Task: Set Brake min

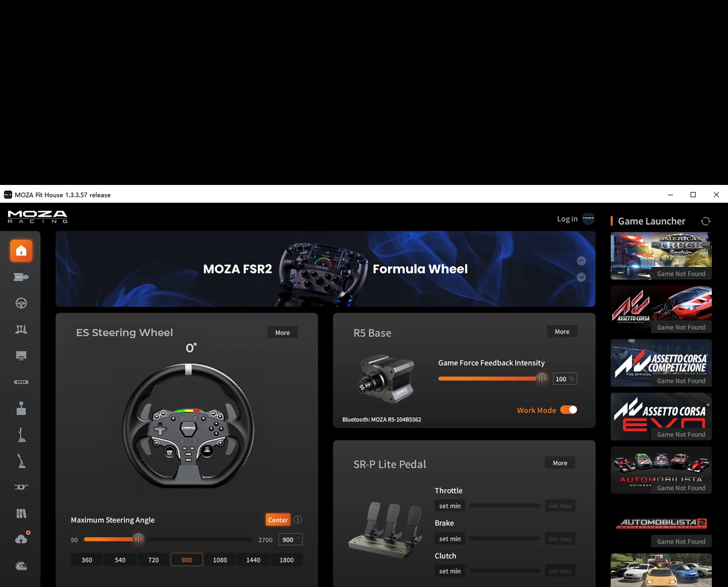Action: pos(450,538)
